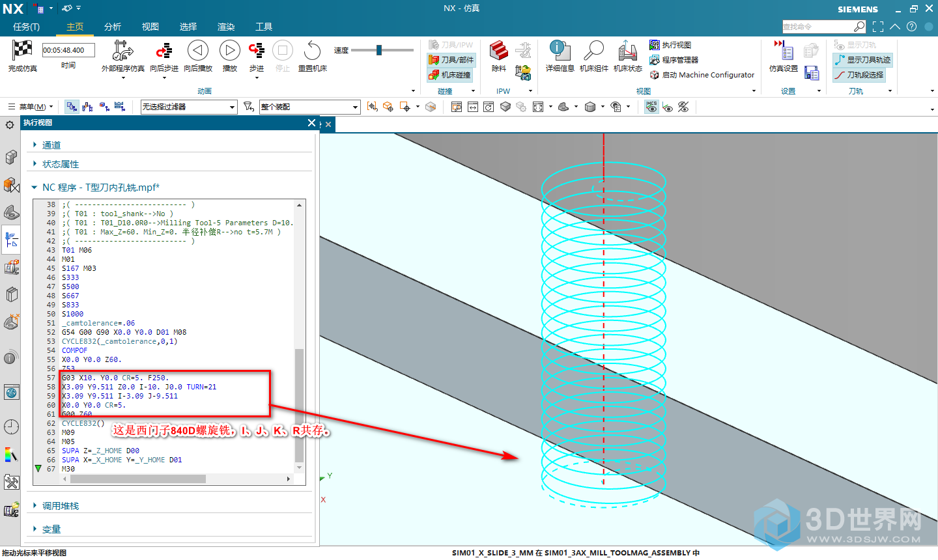Expand the 碰撞 group options arrow
Image resolution: width=938 pixels, height=560 pixels.
pos(473,91)
